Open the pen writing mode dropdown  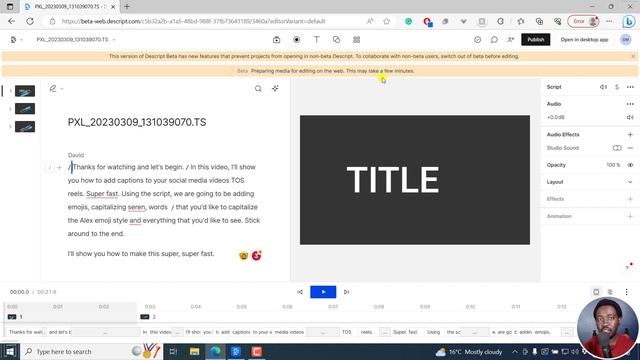56,88
